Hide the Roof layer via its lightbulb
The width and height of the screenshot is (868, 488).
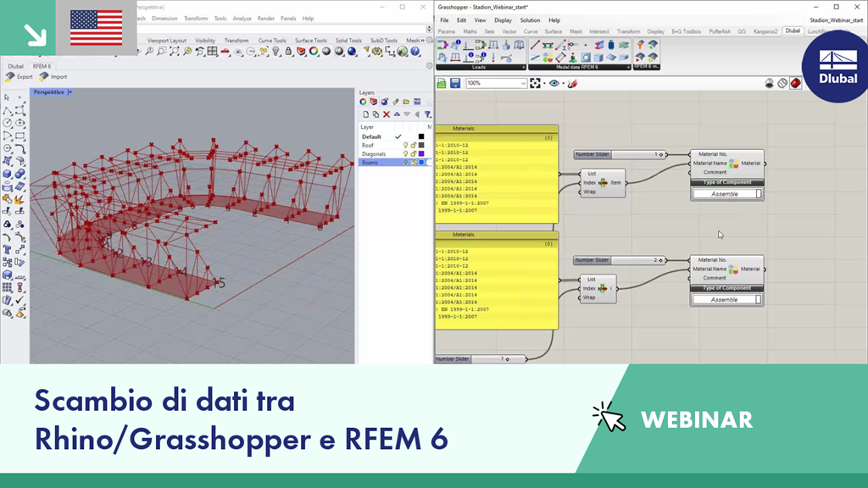406,145
